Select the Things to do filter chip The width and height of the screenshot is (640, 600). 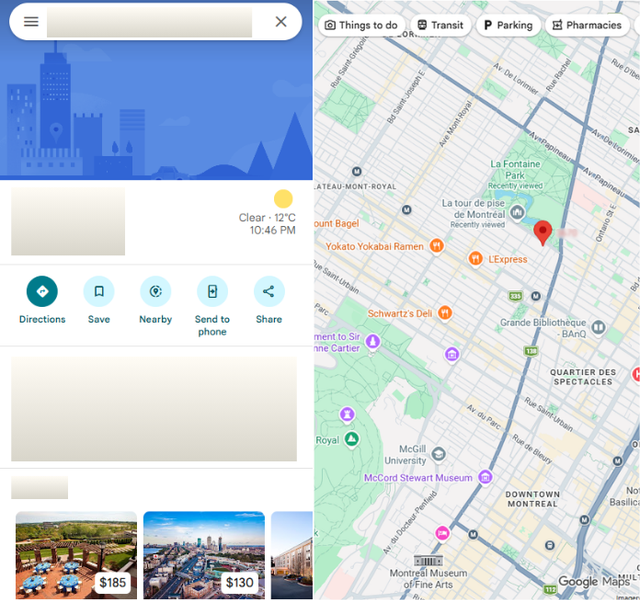[361, 25]
